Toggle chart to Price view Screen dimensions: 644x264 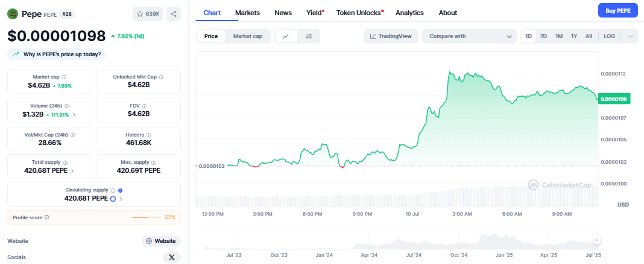pos(211,36)
